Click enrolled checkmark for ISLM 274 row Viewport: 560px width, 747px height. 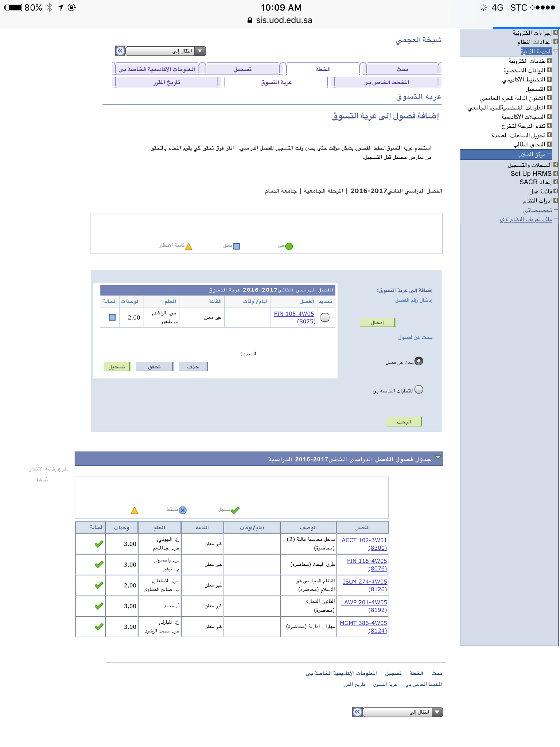(99, 585)
